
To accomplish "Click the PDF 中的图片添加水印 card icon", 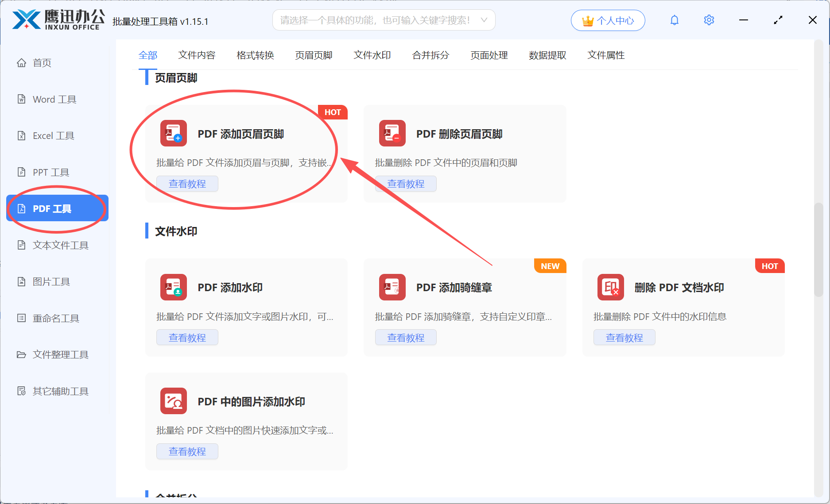I will (x=174, y=401).
